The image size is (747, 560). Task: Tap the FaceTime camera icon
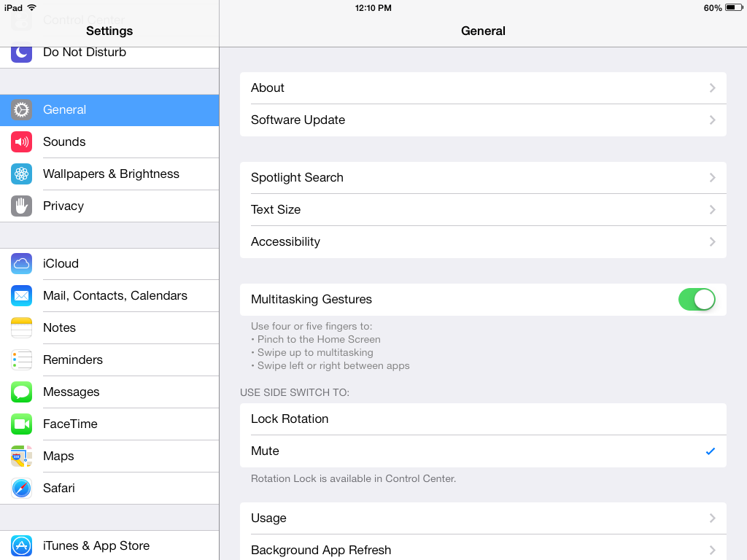21,424
